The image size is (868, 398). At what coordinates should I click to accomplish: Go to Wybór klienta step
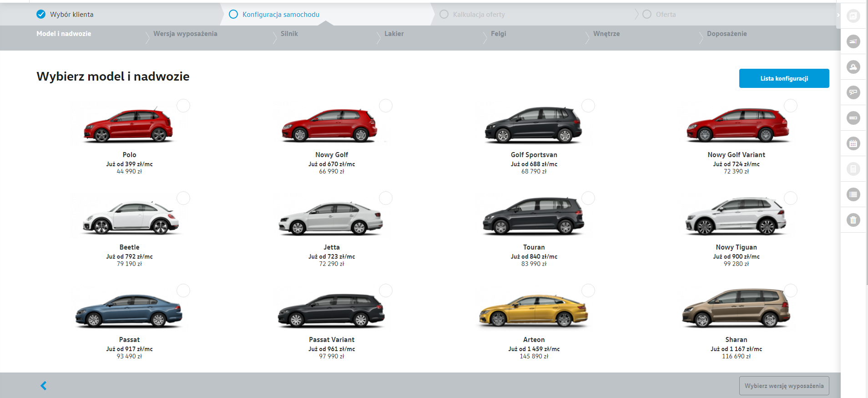(65, 15)
